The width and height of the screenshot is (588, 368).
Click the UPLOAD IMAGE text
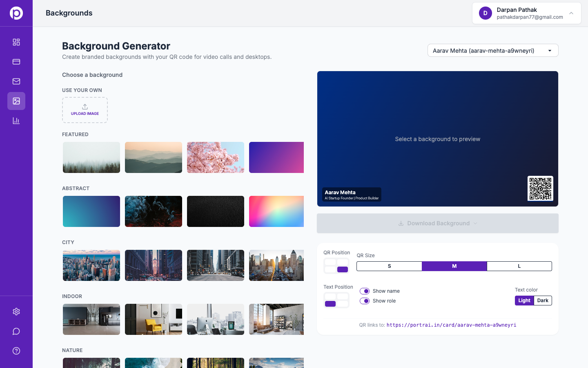pyautogui.click(x=85, y=114)
